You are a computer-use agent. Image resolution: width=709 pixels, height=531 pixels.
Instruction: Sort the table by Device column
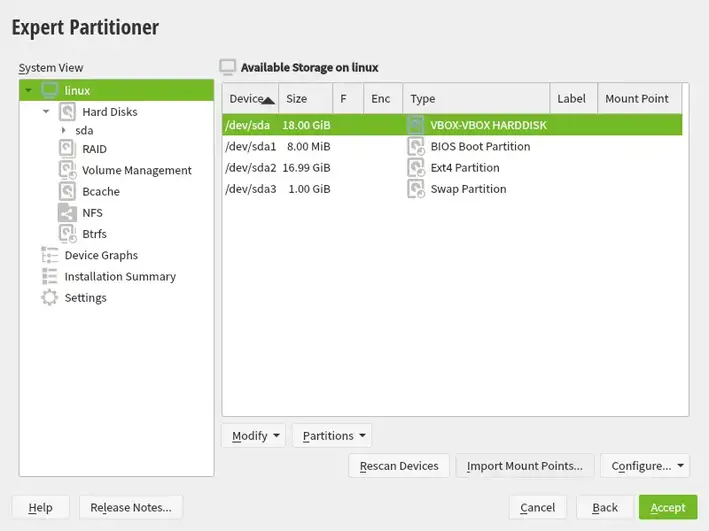coord(251,99)
